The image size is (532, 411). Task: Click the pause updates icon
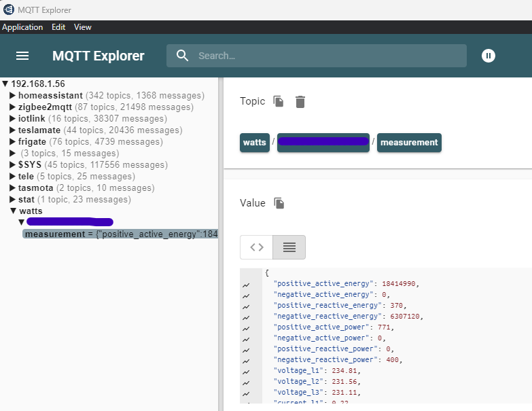click(x=489, y=56)
